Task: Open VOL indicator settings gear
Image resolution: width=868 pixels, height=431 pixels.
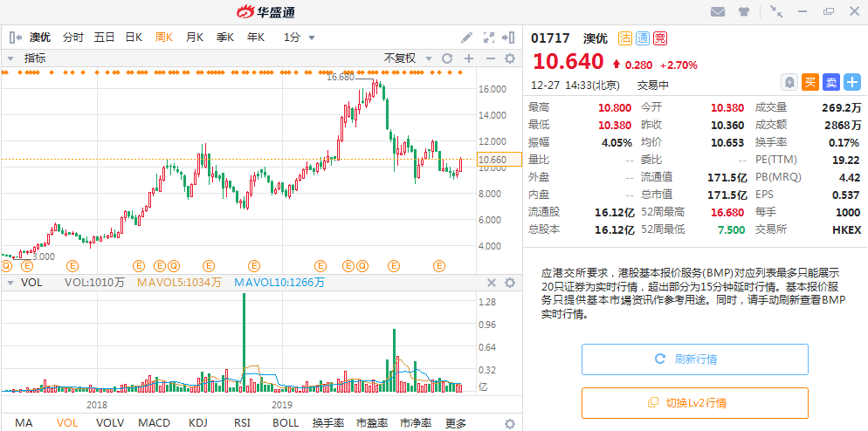Action: (510, 283)
